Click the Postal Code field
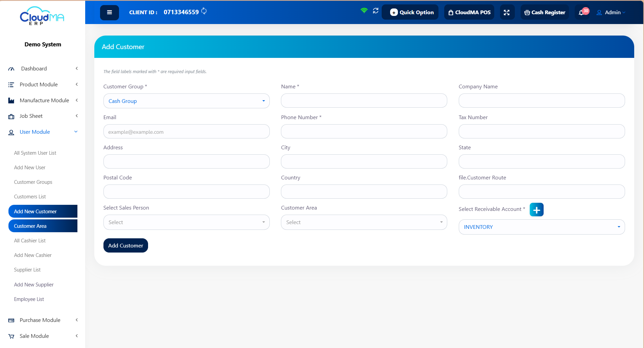 coord(187,192)
